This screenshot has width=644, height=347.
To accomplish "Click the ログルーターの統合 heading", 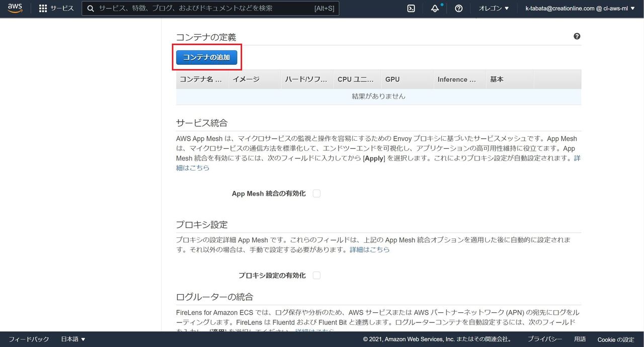I will point(214,297).
